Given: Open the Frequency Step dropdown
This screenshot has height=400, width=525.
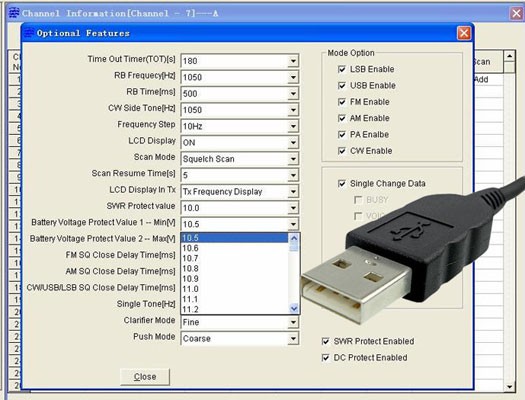Looking at the screenshot, I should [x=293, y=126].
